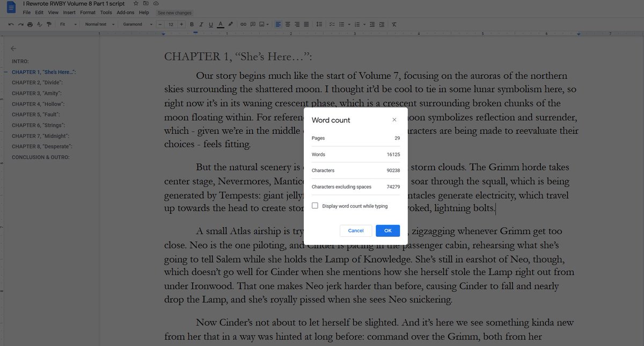Image resolution: width=644 pixels, height=346 pixels.
Task: Open the Add-ons menu
Action: pyautogui.click(x=126, y=12)
